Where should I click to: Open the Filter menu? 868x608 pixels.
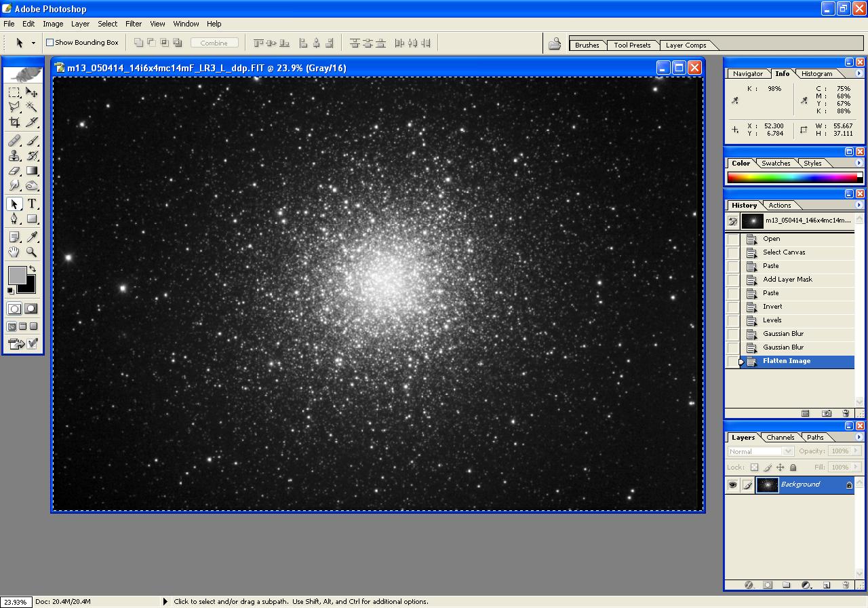[134, 24]
